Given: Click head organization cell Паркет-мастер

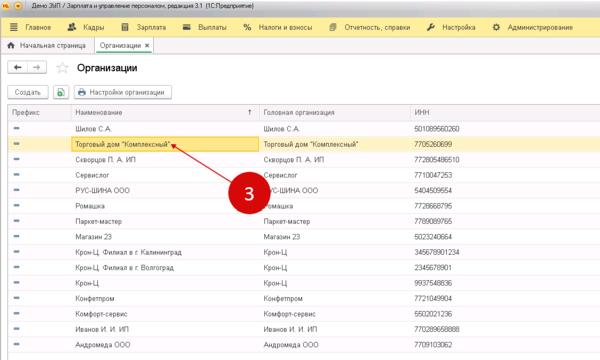Looking at the screenshot, I should (335, 222).
